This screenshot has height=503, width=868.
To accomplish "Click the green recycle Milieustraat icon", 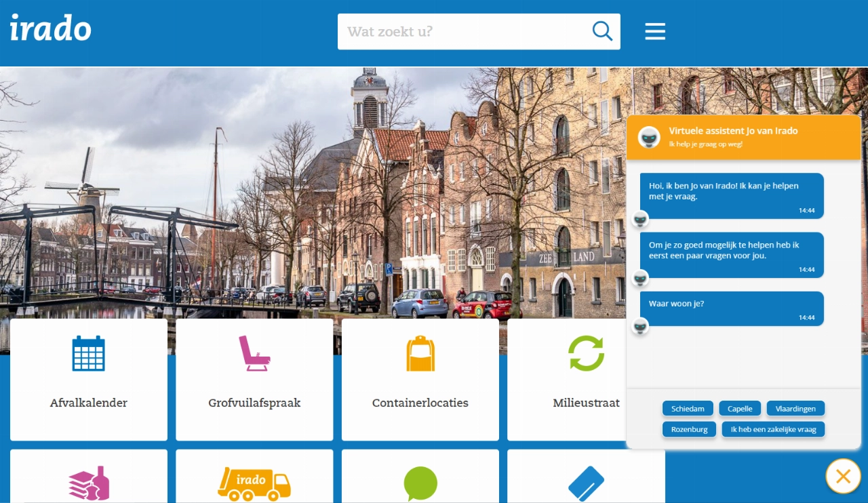I will [x=586, y=353].
